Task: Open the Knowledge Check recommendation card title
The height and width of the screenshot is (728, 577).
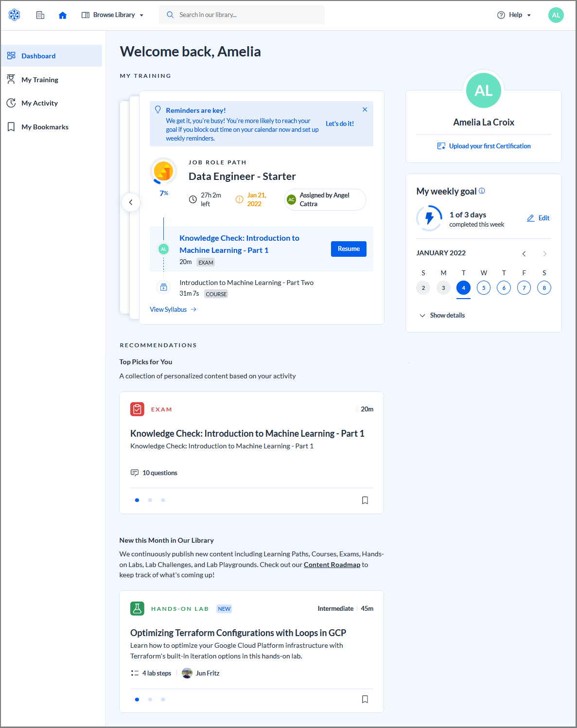Action: click(x=247, y=433)
